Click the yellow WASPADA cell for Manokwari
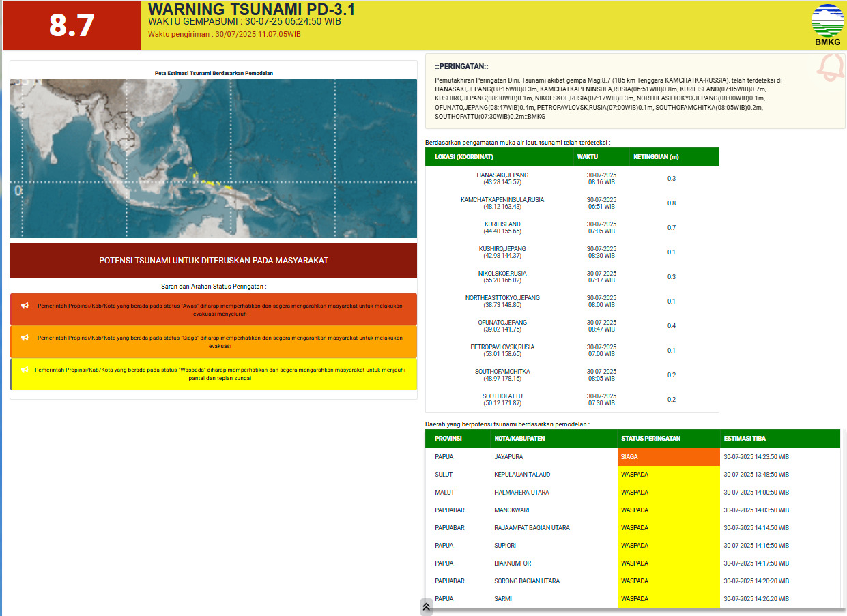The image size is (847, 616). [x=668, y=510]
